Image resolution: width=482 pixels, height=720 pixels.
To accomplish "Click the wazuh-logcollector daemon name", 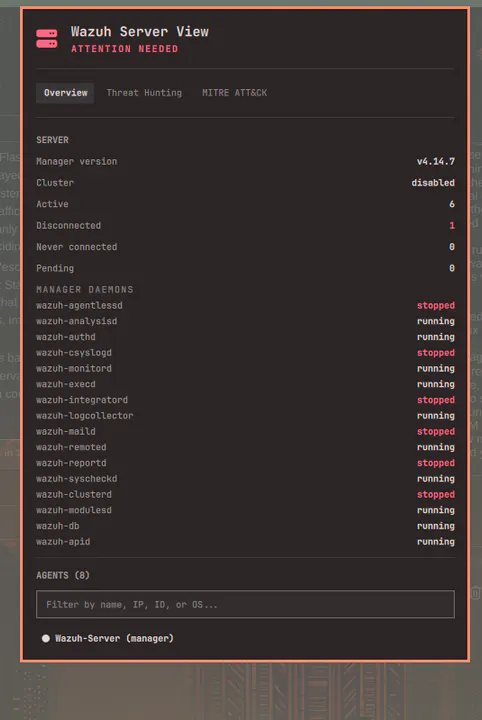I will tap(85, 416).
